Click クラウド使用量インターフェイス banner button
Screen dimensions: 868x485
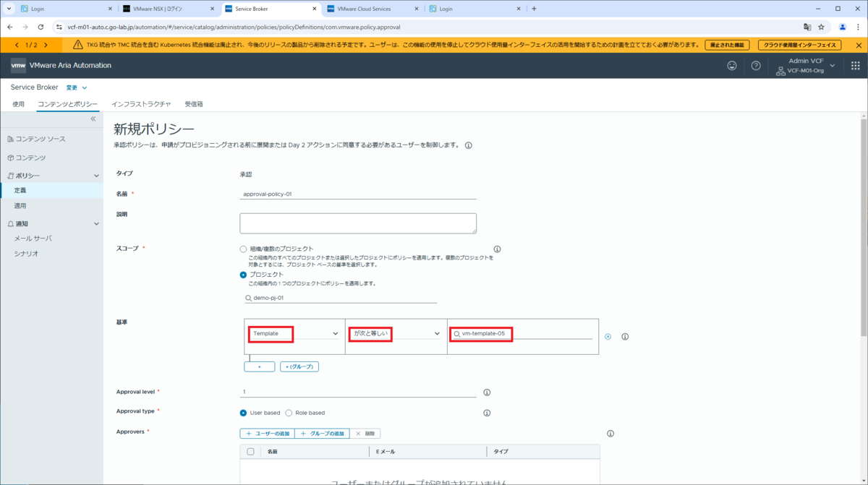(799, 45)
